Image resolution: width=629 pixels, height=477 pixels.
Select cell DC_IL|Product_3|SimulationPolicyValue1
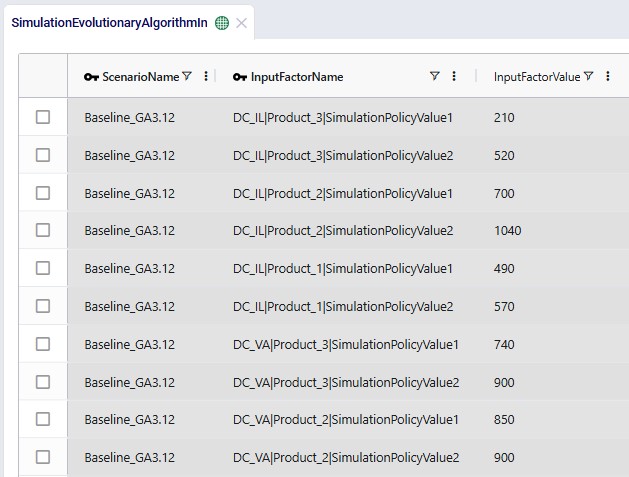343,118
